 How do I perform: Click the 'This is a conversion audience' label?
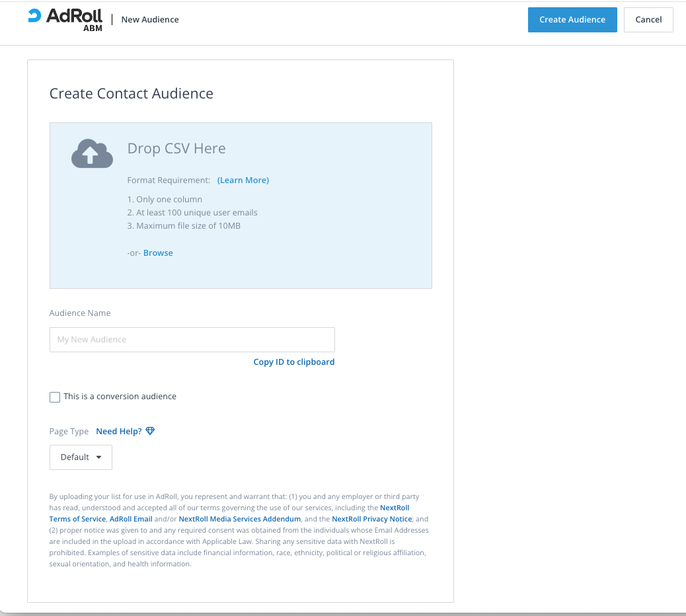pyautogui.click(x=120, y=397)
